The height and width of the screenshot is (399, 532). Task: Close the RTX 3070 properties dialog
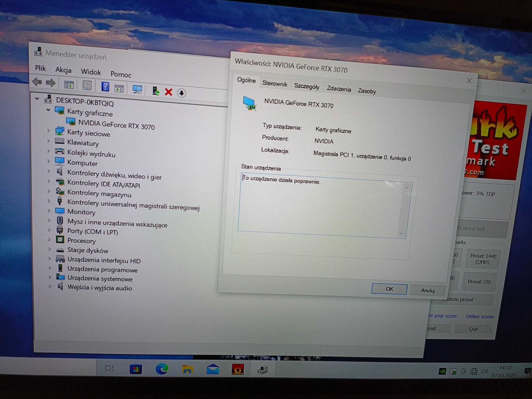point(469,81)
